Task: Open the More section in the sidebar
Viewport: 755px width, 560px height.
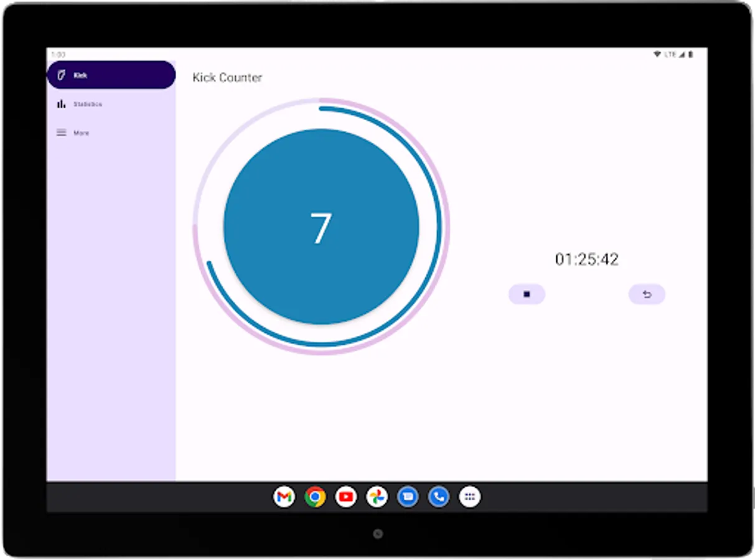Action: click(x=82, y=133)
